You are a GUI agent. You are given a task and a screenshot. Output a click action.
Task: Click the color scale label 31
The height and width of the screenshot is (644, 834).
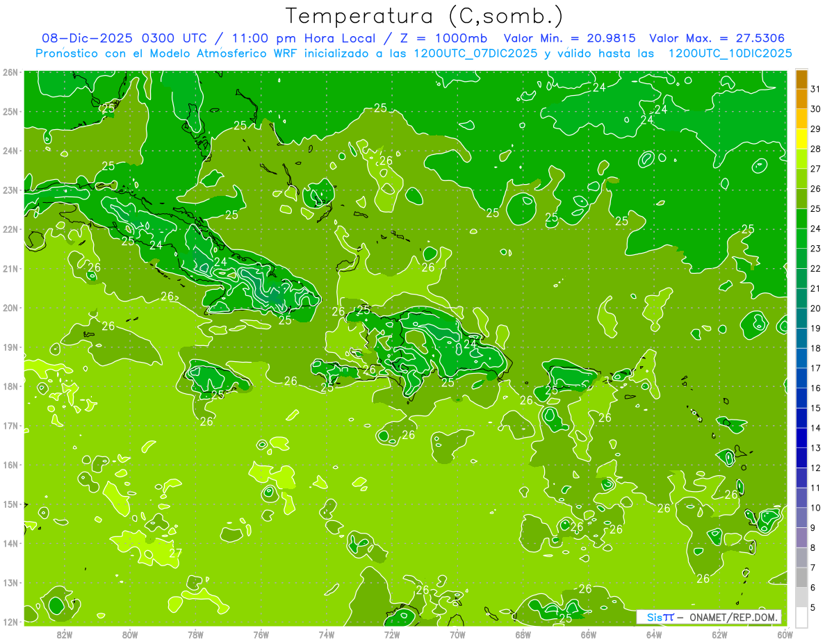[x=816, y=88]
